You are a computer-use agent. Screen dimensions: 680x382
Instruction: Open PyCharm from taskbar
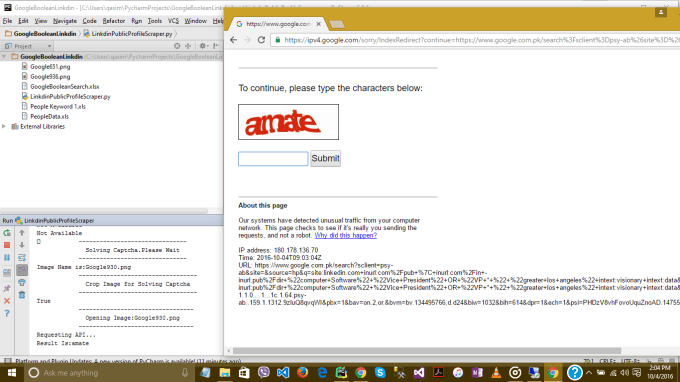click(341, 372)
